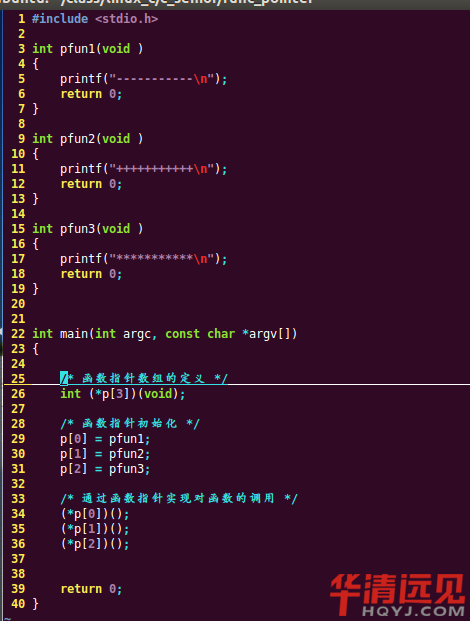Click the p[0] = pfun1 assignment
Viewport: 470px width, 621px height.
click(105, 439)
